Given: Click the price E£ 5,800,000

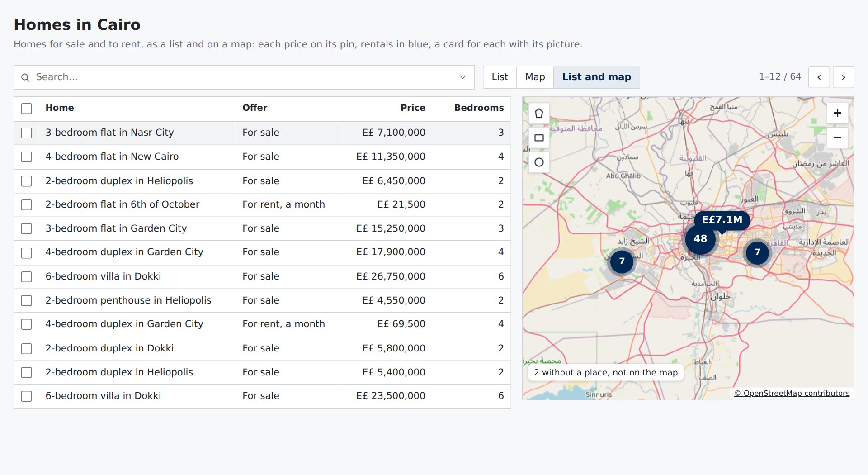Looking at the screenshot, I should tap(394, 348).
